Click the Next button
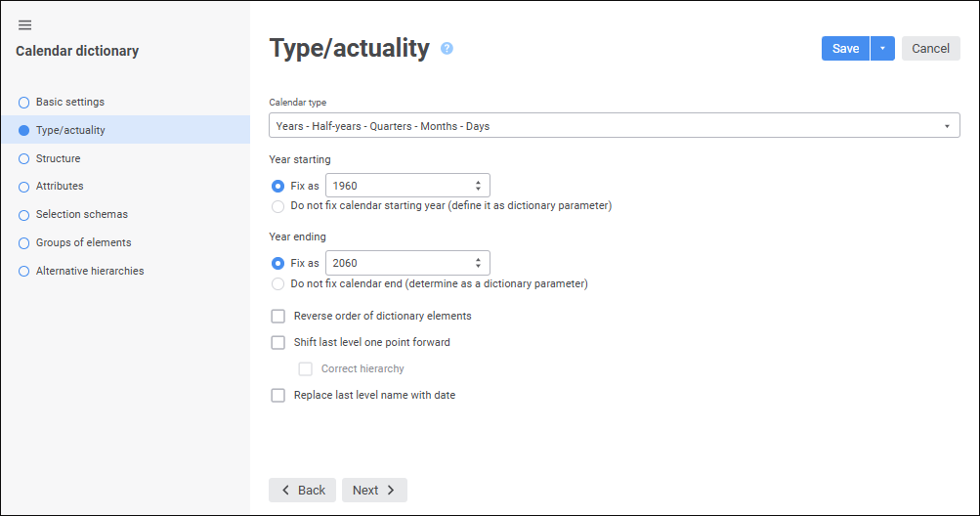The width and height of the screenshot is (980, 516). 374,490
